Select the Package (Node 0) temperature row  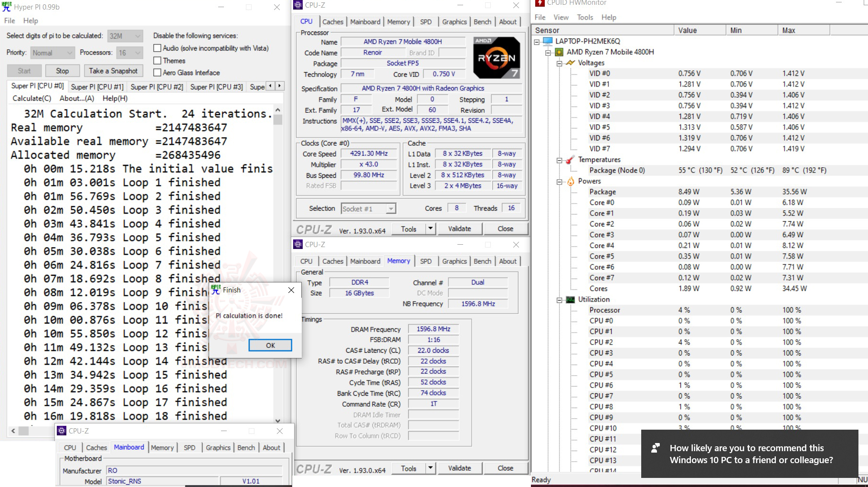700,170
